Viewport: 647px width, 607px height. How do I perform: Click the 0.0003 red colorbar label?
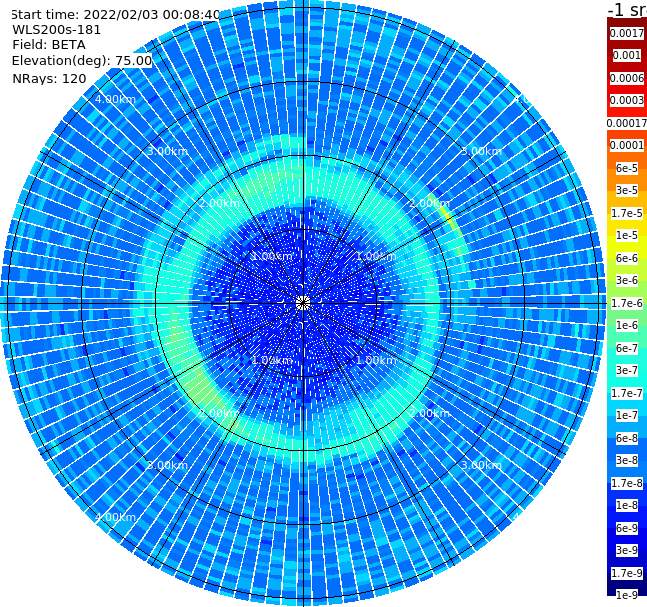(x=627, y=100)
